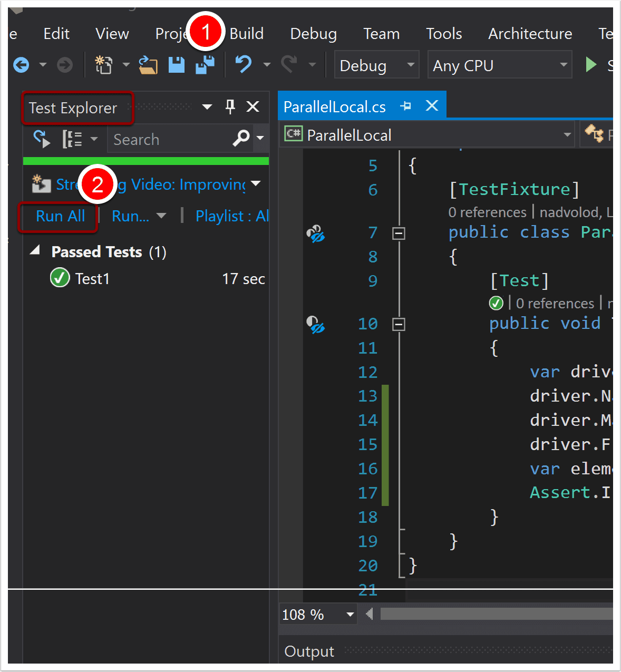This screenshot has width=621, height=672.
Task: Open the Debug configuration dropdown
Action: [376, 65]
